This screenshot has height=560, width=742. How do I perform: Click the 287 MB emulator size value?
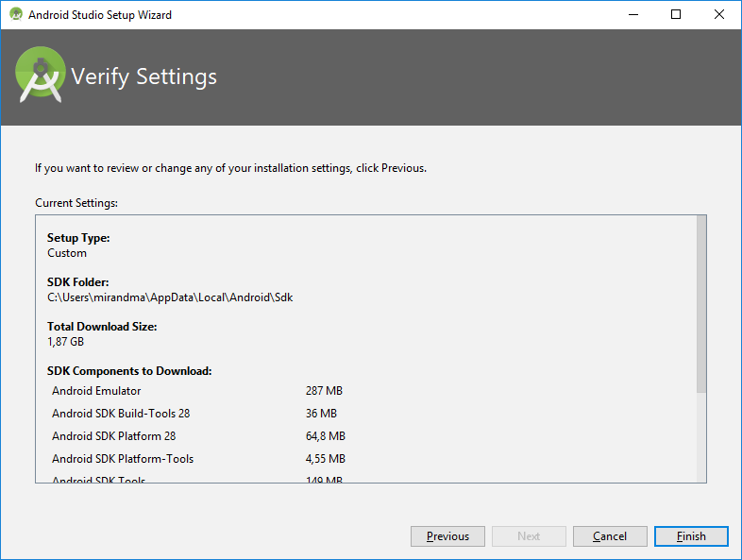(324, 391)
